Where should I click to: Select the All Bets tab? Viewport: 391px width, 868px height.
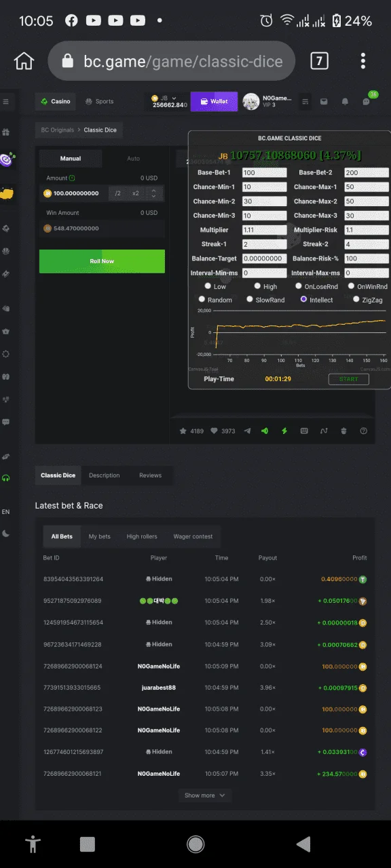(x=62, y=536)
